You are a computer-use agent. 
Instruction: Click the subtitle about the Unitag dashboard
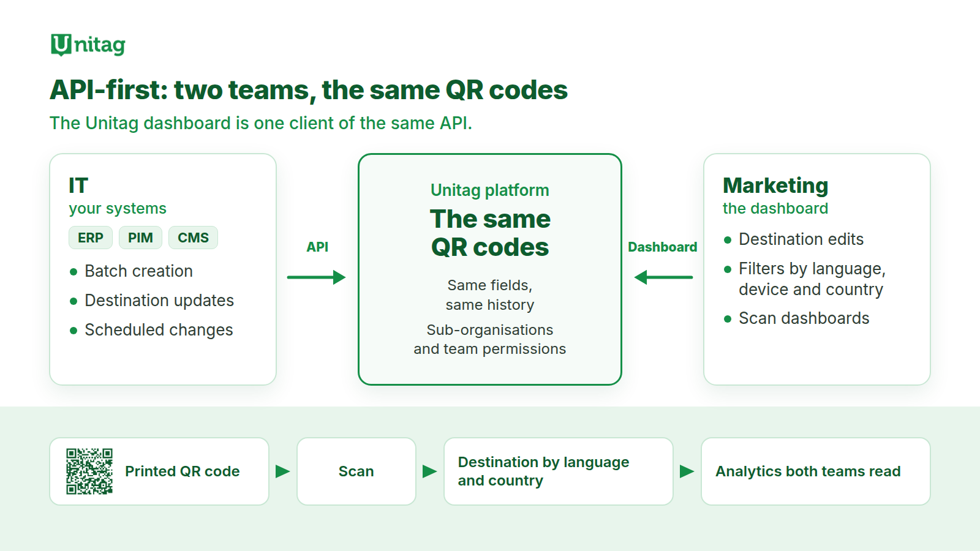(x=261, y=123)
